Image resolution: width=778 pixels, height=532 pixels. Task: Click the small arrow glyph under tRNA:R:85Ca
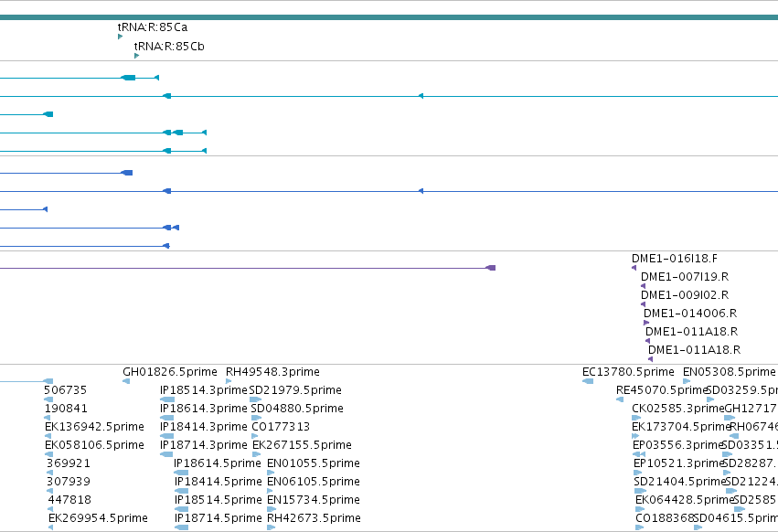tap(120, 37)
